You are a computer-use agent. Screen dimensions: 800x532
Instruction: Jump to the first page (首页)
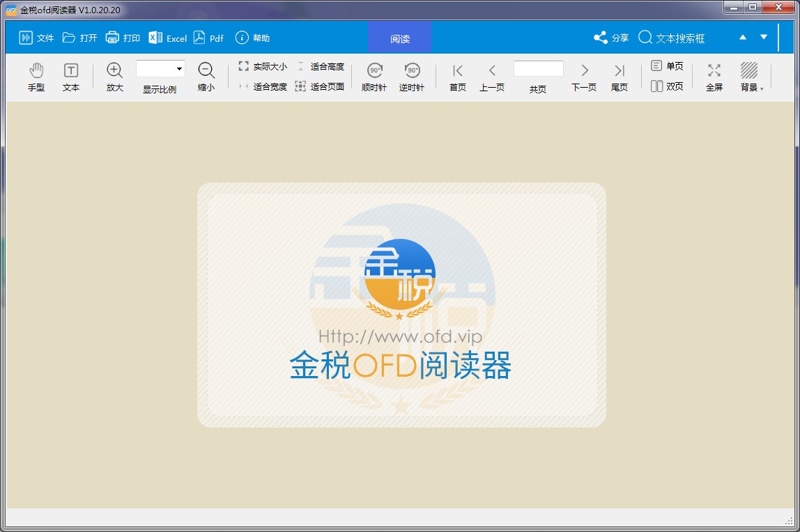point(456,76)
